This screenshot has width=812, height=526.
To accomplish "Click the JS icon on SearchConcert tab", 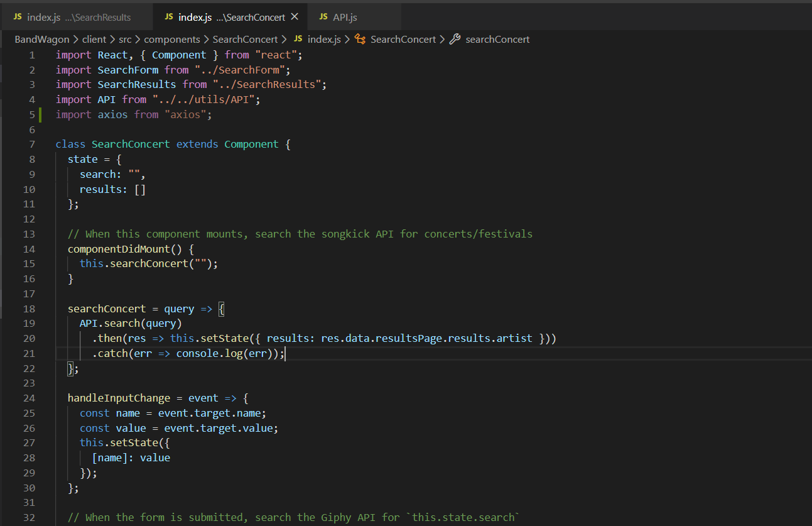I will [169, 17].
